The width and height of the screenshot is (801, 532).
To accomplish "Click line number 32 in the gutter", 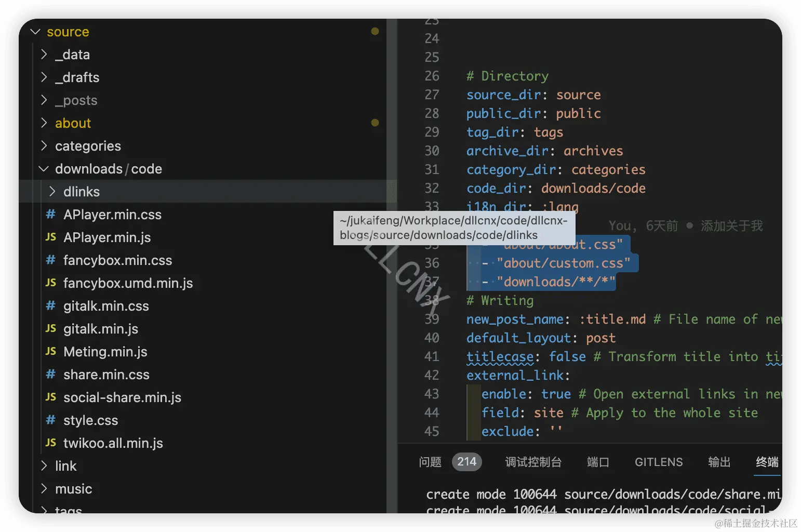I will pyautogui.click(x=432, y=188).
